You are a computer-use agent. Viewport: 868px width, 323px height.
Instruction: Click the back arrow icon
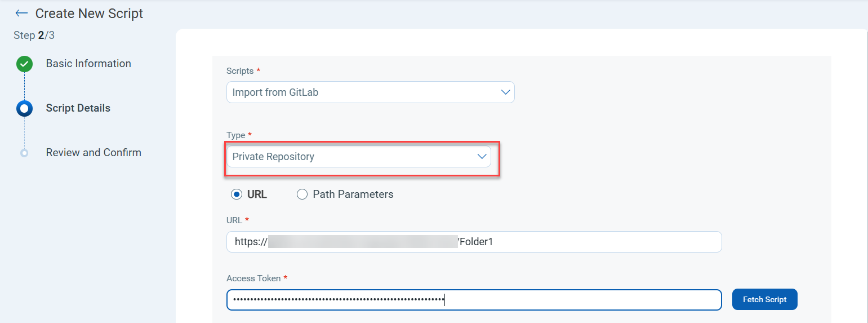click(x=21, y=13)
